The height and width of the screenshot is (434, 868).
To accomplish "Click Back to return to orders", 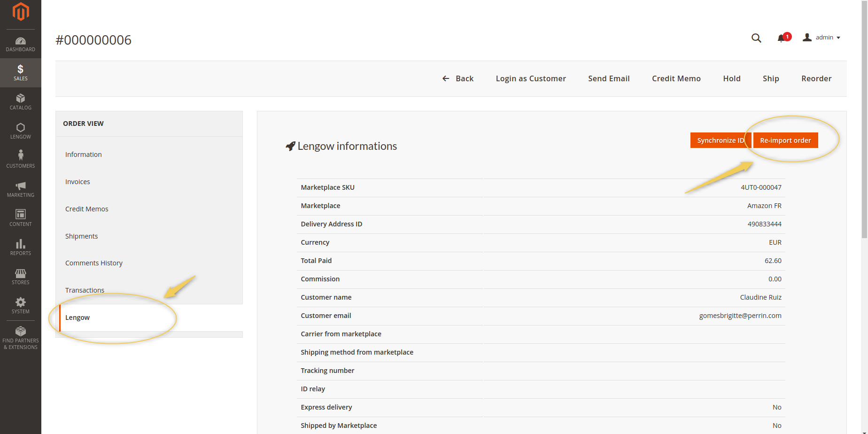I will coord(458,78).
